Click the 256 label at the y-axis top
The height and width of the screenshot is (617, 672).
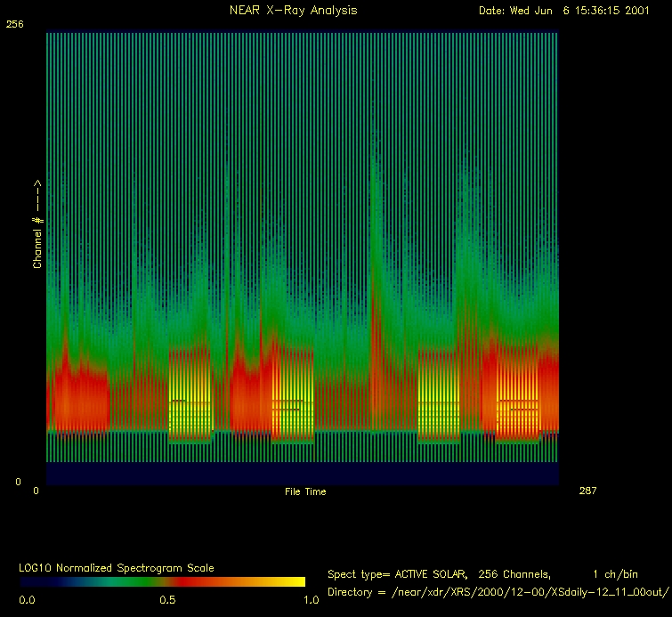click(15, 26)
